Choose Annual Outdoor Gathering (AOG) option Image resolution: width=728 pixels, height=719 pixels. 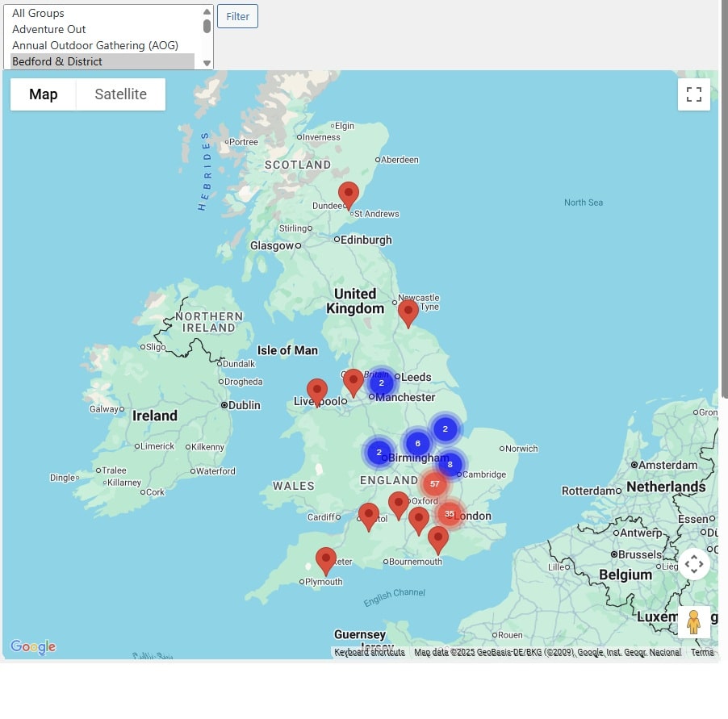click(x=94, y=45)
